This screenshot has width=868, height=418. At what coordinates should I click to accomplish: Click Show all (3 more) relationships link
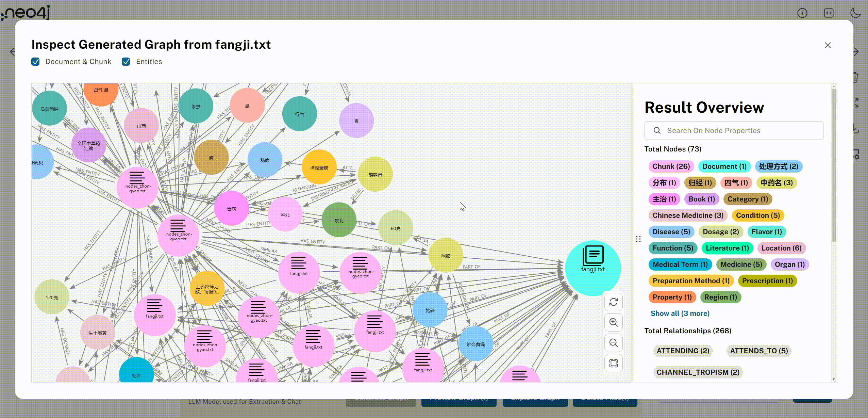click(x=680, y=313)
